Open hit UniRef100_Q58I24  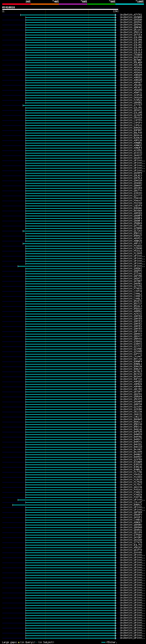131,32
